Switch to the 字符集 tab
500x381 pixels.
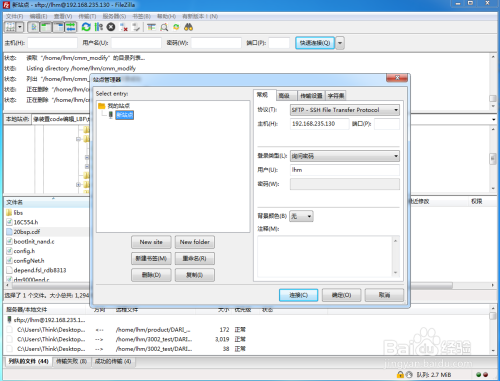click(336, 96)
